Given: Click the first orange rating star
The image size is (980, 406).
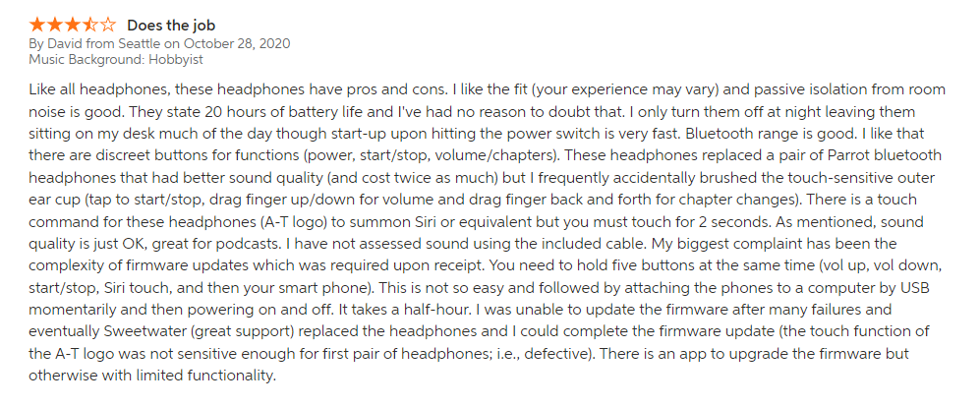Looking at the screenshot, I should [37, 25].
